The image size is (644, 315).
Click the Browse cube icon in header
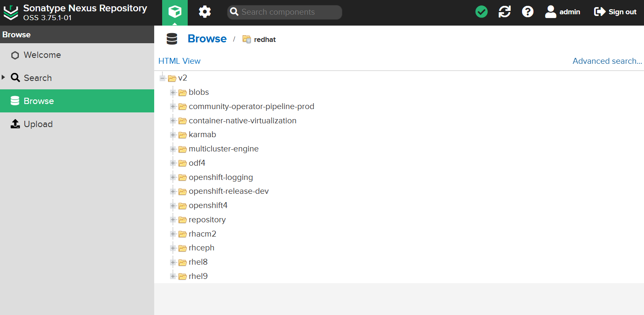(175, 12)
